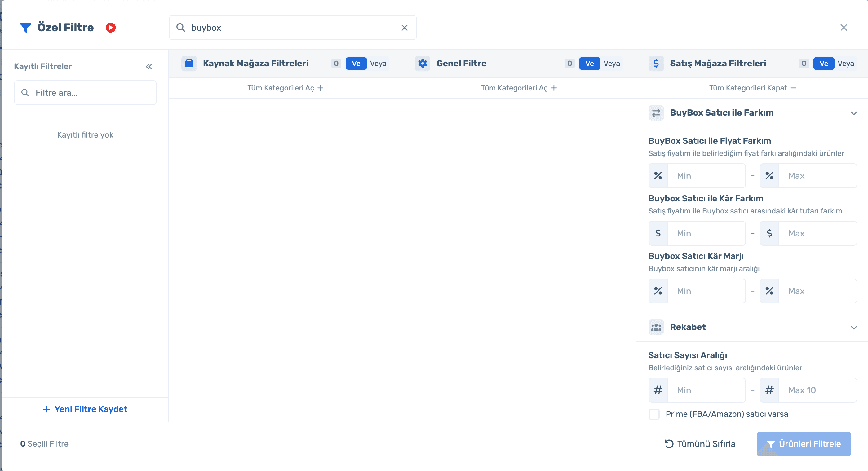
Task: Close all Satış Mağaza categories
Action: (752, 88)
